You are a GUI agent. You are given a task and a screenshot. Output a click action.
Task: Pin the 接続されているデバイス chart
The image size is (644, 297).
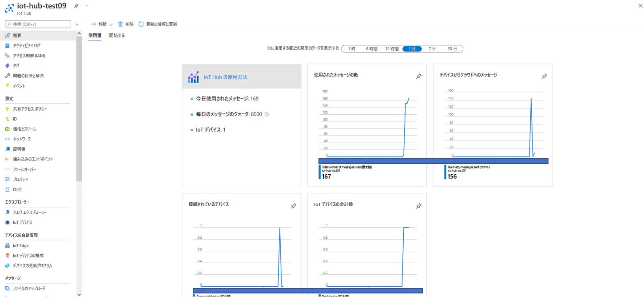click(x=293, y=206)
